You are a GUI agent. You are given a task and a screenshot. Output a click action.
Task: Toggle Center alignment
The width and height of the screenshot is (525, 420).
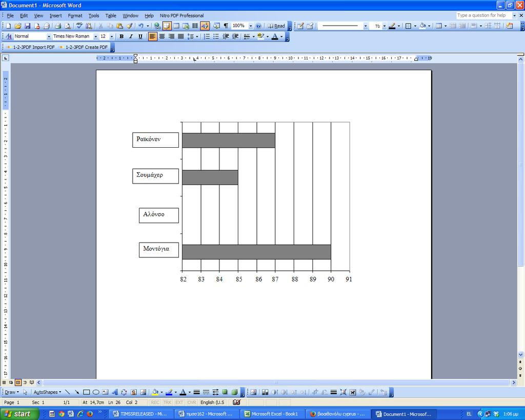click(162, 36)
